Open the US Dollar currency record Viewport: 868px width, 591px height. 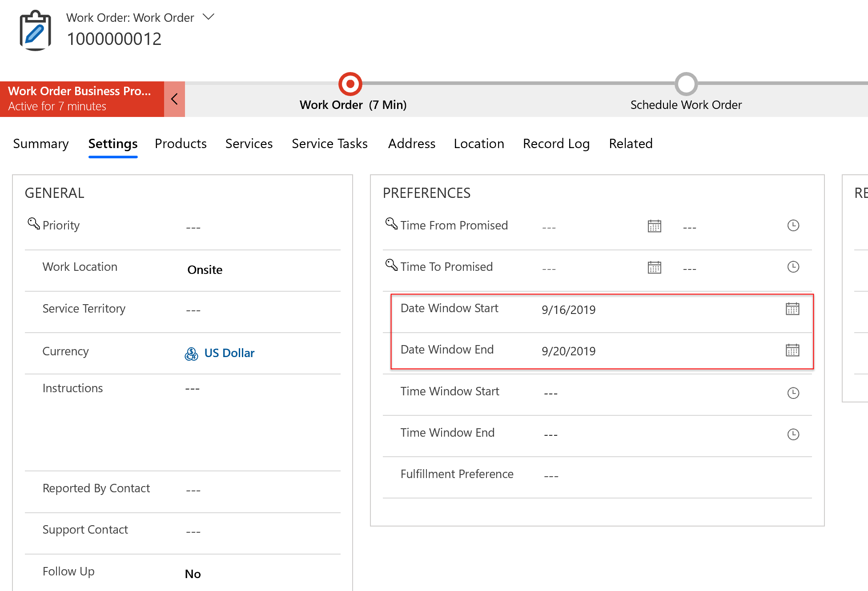(x=229, y=353)
